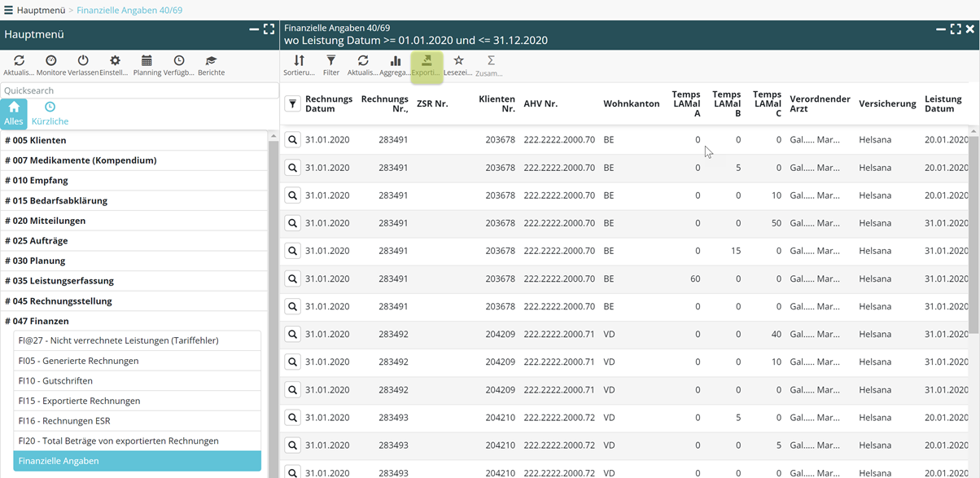
Task: Click the Zusammenfassung sigma icon
Action: 490,65
